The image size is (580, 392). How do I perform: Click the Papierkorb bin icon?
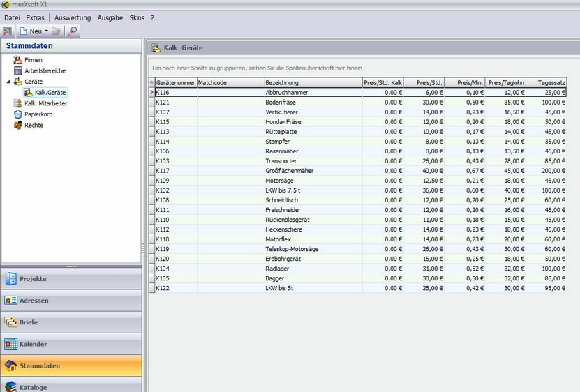[x=17, y=114]
